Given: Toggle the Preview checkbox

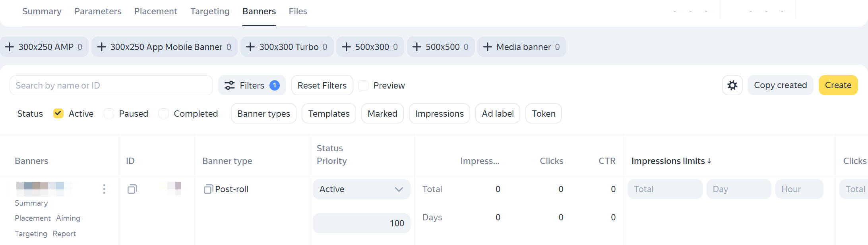Looking at the screenshot, I should 363,85.
